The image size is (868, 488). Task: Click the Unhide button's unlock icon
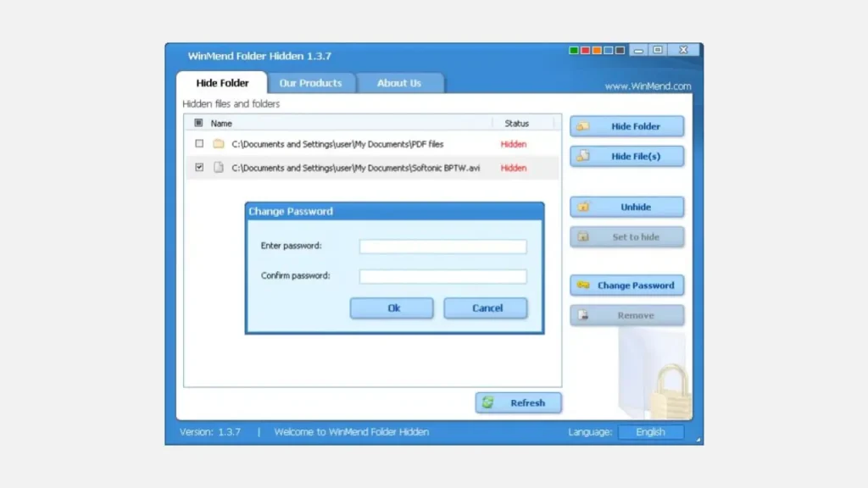(583, 207)
